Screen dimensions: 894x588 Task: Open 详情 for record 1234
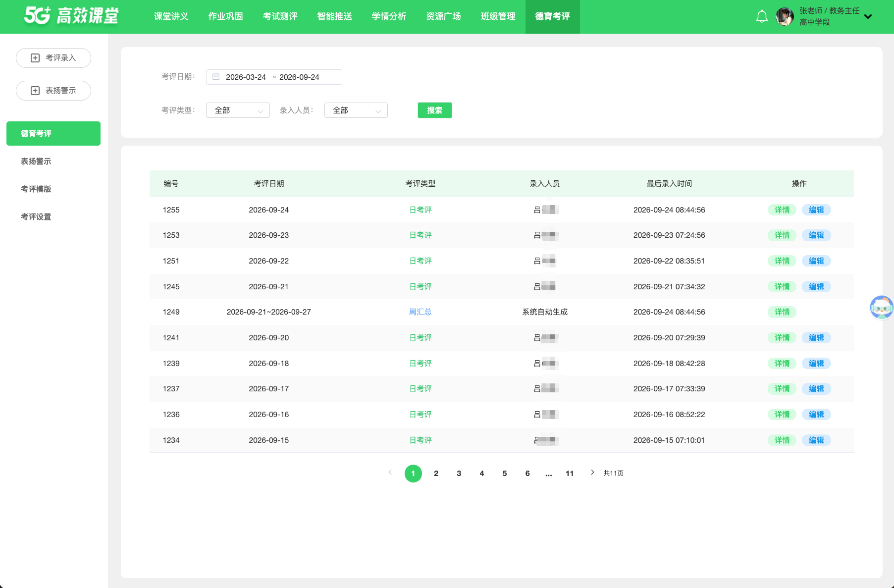(782, 440)
